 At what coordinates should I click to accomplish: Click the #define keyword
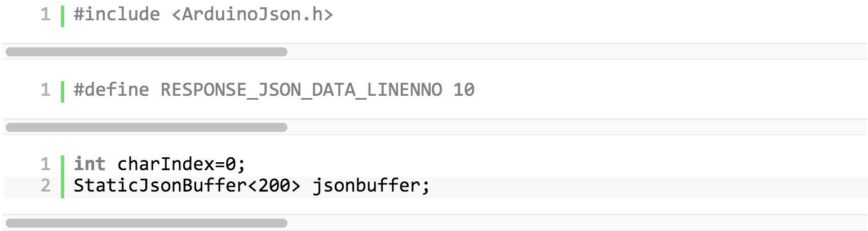tap(112, 90)
